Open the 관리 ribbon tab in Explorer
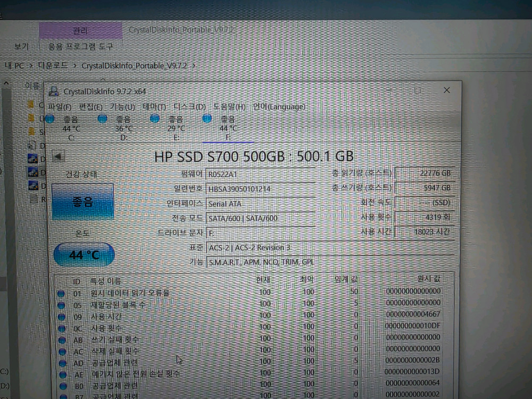The height and width of the screenshot is (399, 532). [x=80, y=31]
